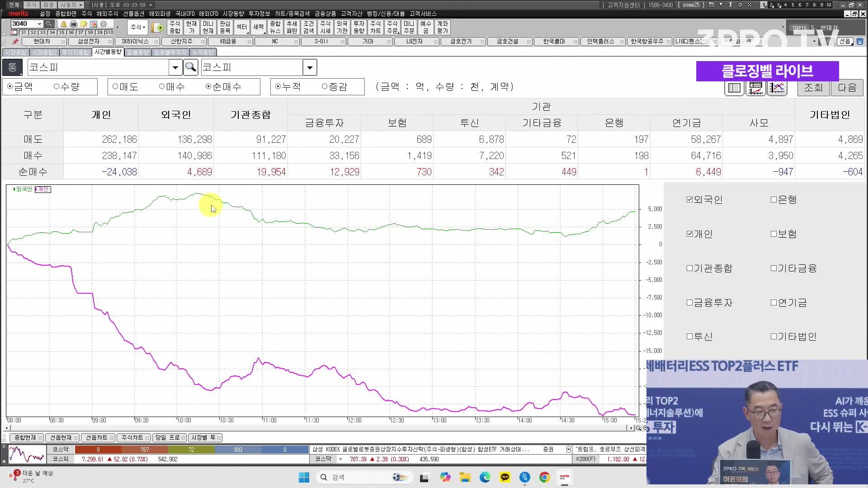The image size is (868, 488).
Task: Enable the 은행 chart checkbox
Action: pos(774,200)
